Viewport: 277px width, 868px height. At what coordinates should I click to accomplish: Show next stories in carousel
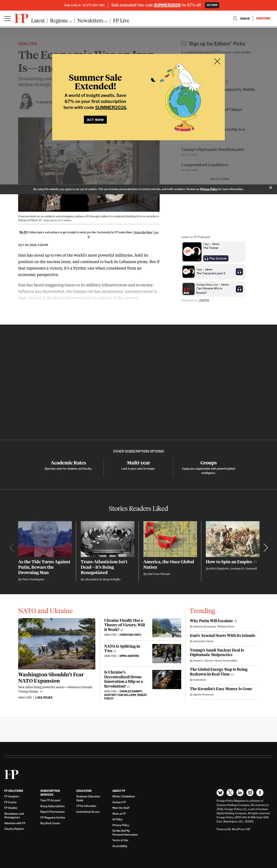266,548
